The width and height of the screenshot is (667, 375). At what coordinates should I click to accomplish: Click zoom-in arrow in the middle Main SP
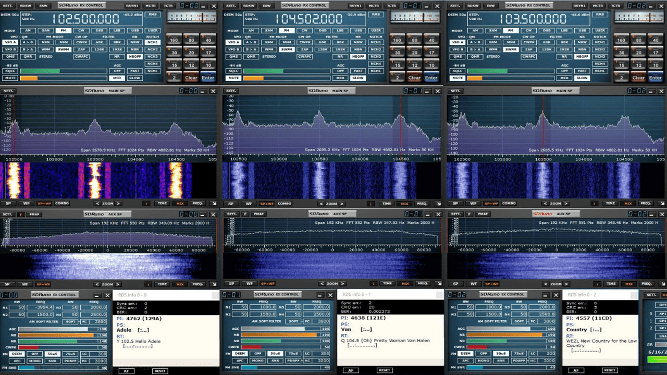(342, 204)
